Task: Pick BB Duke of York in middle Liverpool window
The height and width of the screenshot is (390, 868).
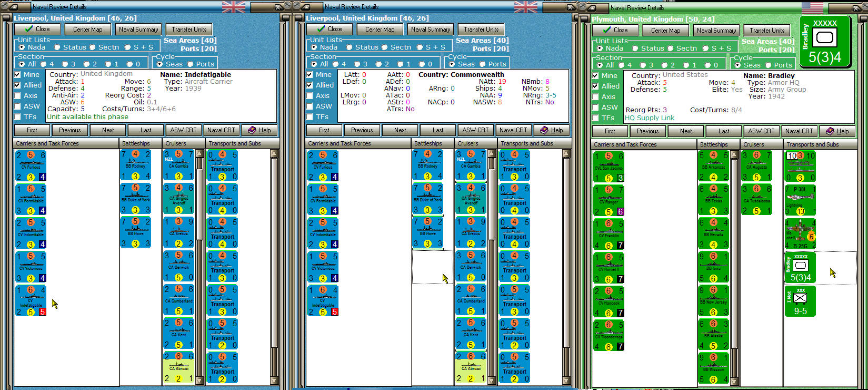Action: [428, 199]
